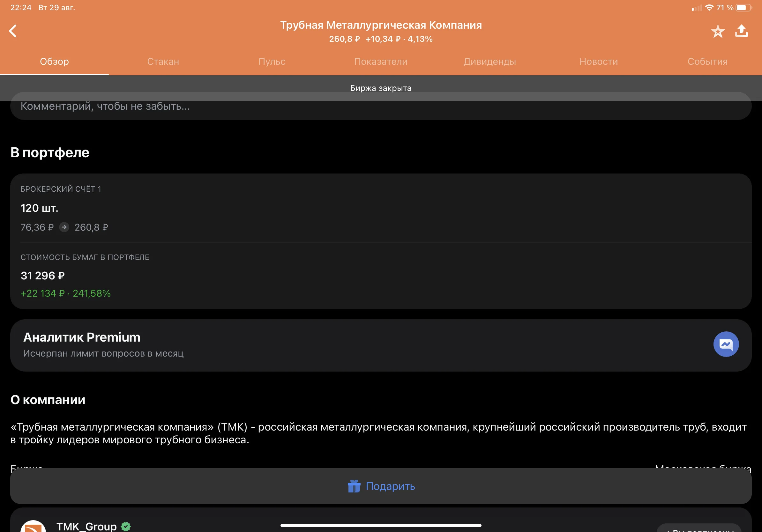Tap the TMK_Group avatar
This screenshot has height=532, width=762.
(x=33, y=527)
